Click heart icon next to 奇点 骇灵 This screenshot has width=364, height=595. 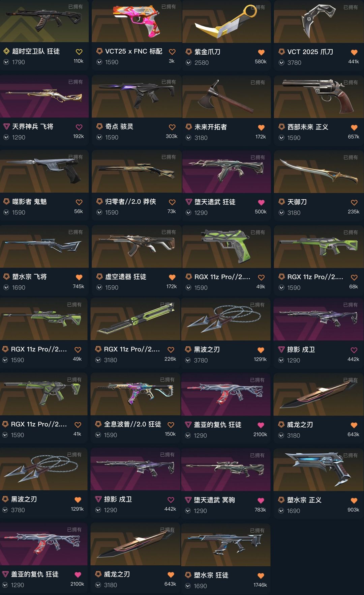coord(172,127)
